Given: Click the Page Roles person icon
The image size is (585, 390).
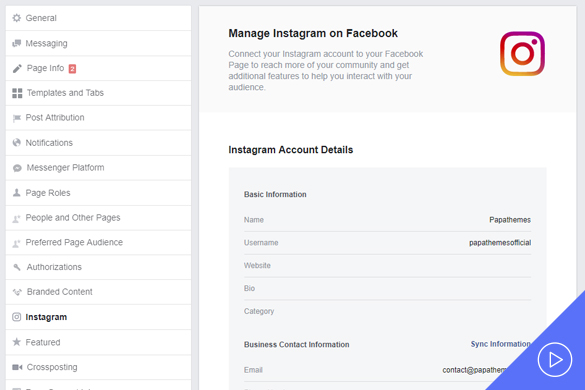Looking at the screenshot, I should [16, 193].
